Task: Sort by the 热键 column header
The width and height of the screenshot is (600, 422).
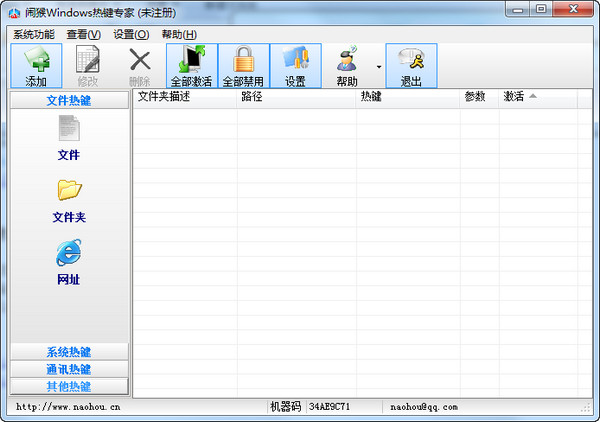Action: (408, 97)
